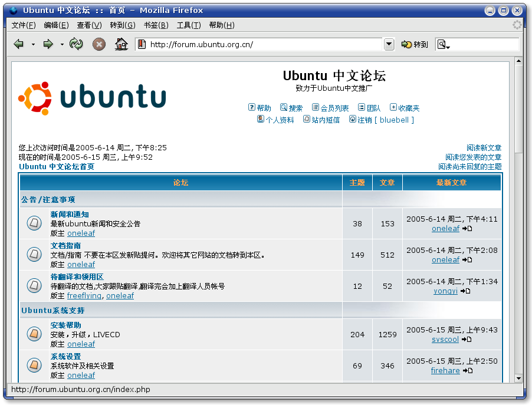Click the forum status icon for 待翻译和领用区
This screenshot has height=405, width=532.
point(34,285)
